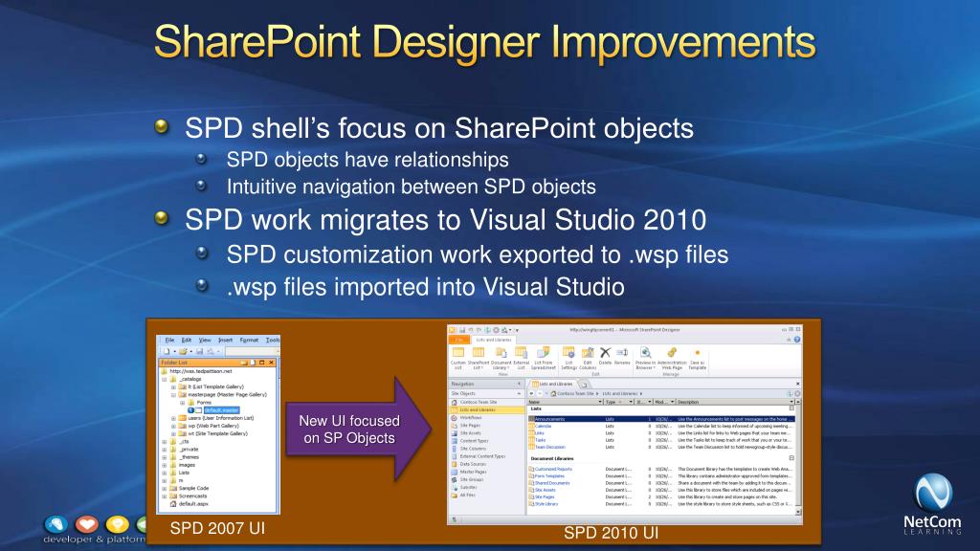Select Master Pages in Site Objects
Viewport: 980px width, 551px height.
[473, 472]
